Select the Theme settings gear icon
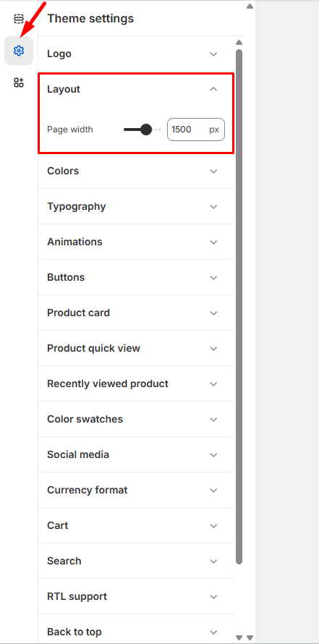The image size is (319, 644). coord(19,51)
